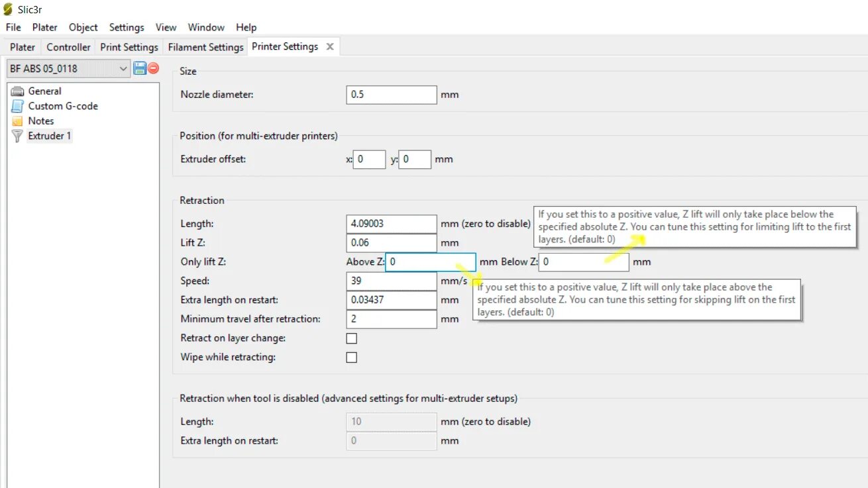Enable Retract on layer change checkbox
This screenshot has width=868, height=488.
click(352, 338)
